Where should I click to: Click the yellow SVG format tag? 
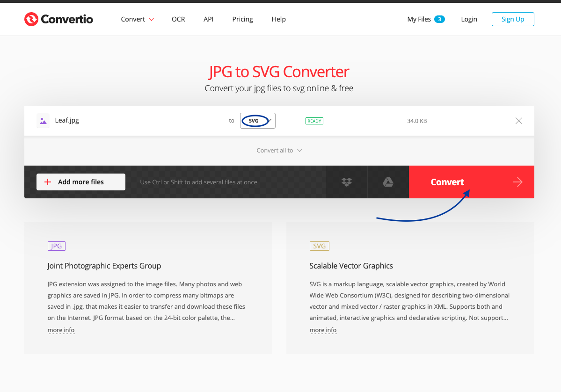click(319, 246)
